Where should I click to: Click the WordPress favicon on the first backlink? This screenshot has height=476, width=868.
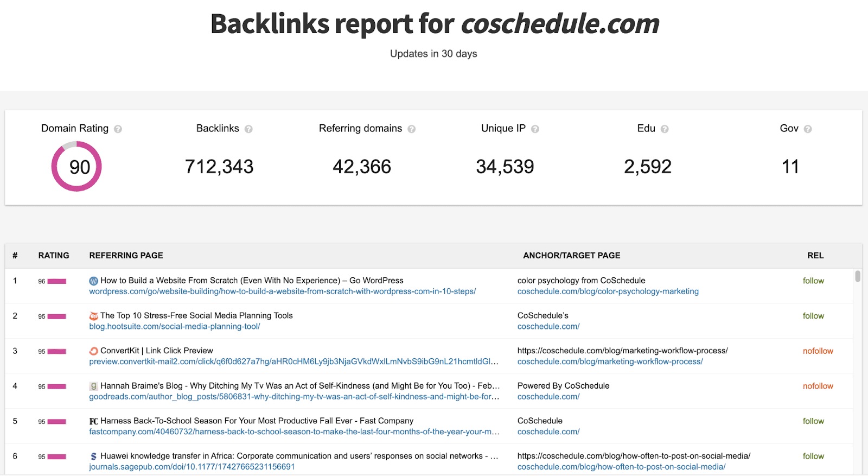click(93, 281)
